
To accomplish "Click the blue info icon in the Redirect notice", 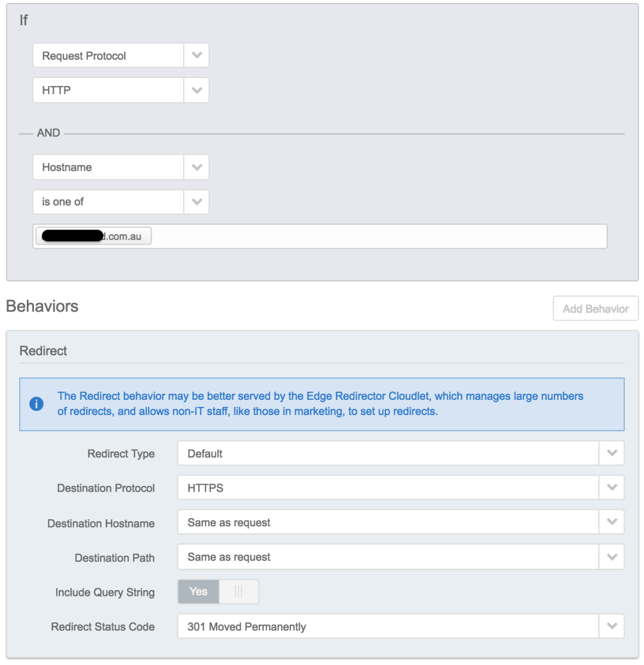I will 36,404.
